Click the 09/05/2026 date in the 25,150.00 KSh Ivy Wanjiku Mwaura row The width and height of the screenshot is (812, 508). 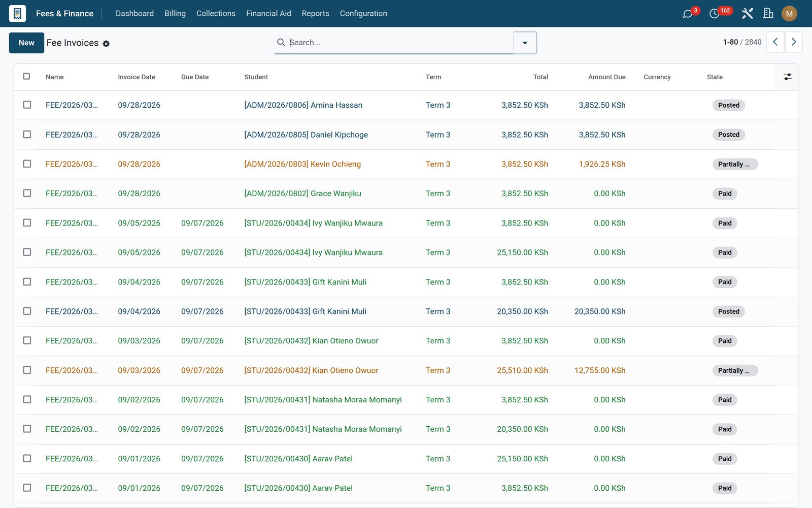(139, 252)
